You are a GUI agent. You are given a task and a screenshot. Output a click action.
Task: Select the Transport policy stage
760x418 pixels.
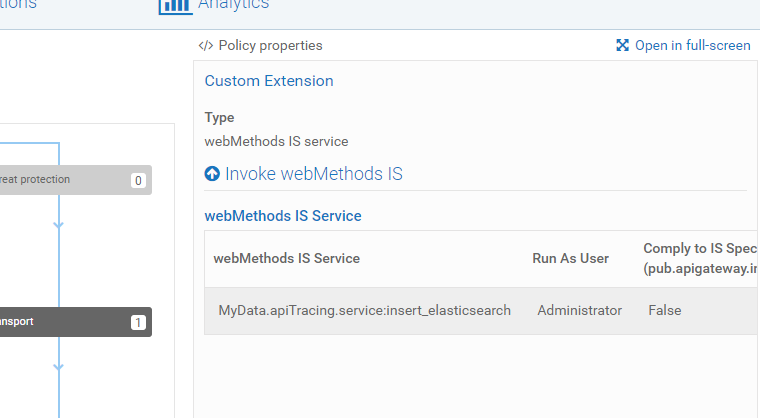(60, 322)
